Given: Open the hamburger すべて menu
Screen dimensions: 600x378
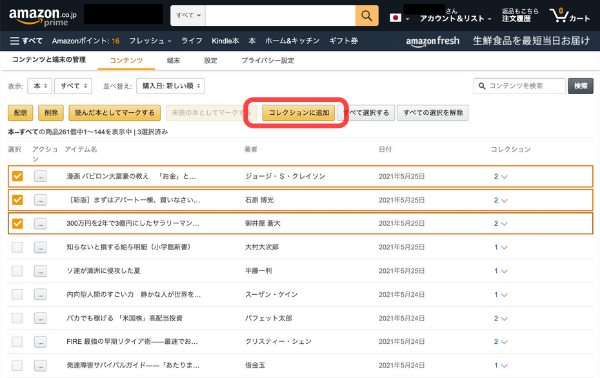Looking at the screenshot, I should [x=26, y=41].
